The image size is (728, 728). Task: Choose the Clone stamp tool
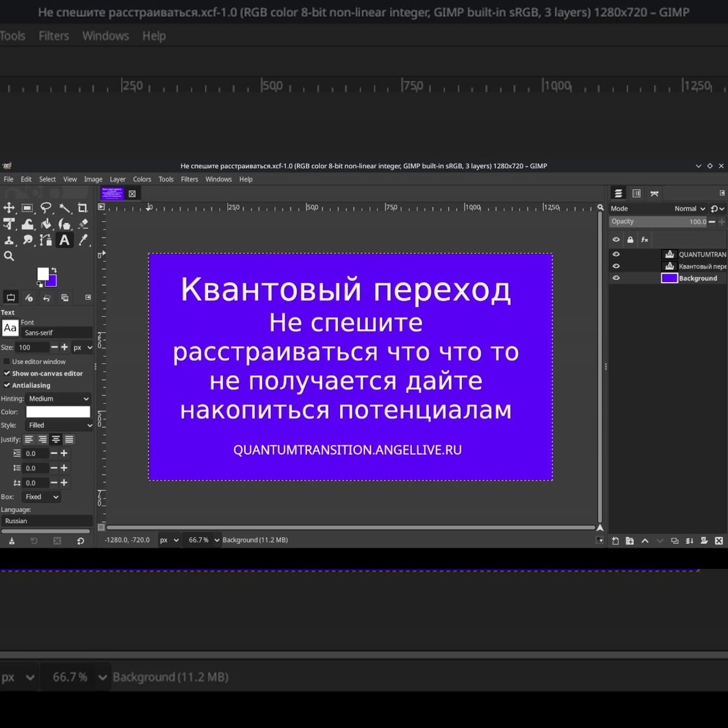[x=9, y=240]
